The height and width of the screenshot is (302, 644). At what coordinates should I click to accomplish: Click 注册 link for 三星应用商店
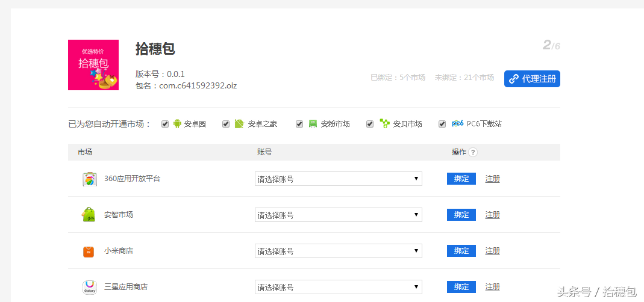point(492,287)
